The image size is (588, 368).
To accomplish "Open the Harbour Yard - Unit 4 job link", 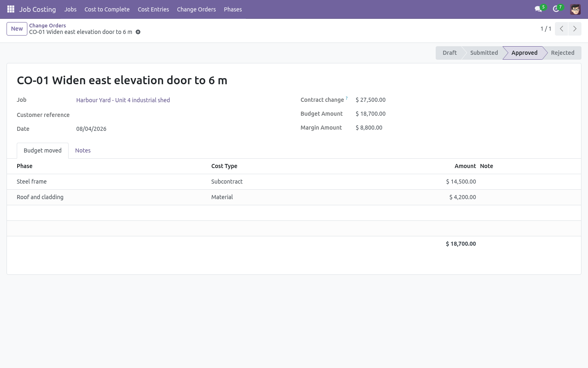I will pyautogui.click(x=123, y=100).
